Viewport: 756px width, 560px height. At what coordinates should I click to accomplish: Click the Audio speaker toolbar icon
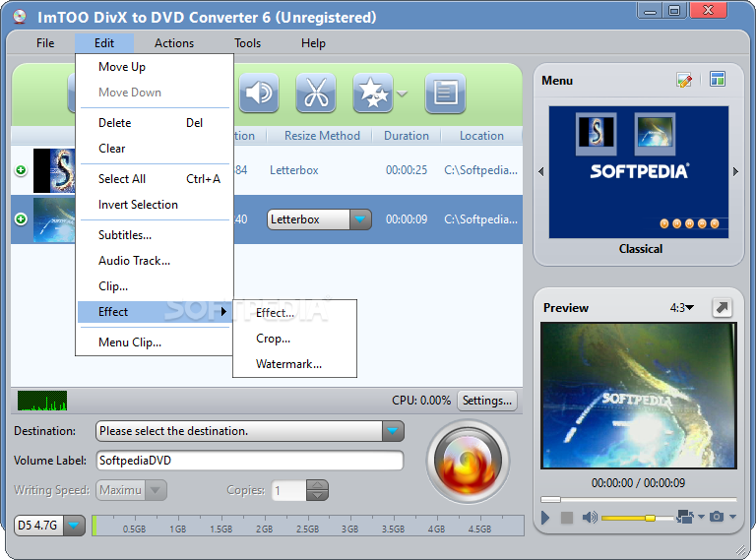coord(259,93)
